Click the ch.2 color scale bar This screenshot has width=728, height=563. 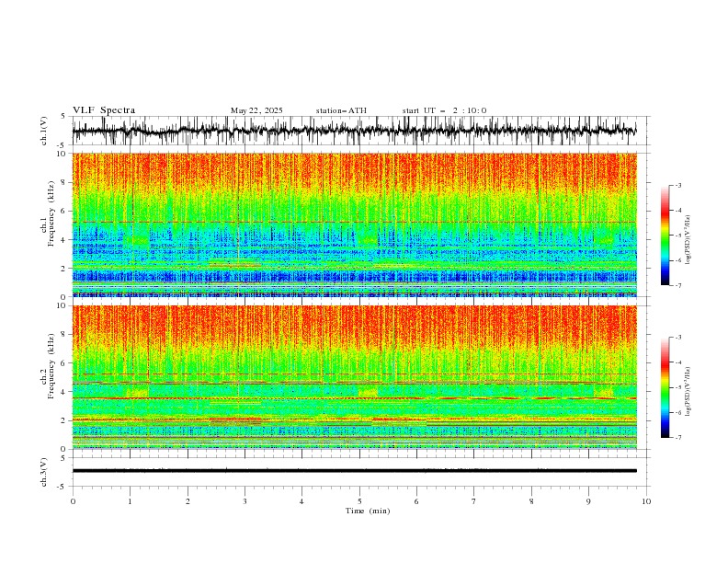click(x=665, y=387)
